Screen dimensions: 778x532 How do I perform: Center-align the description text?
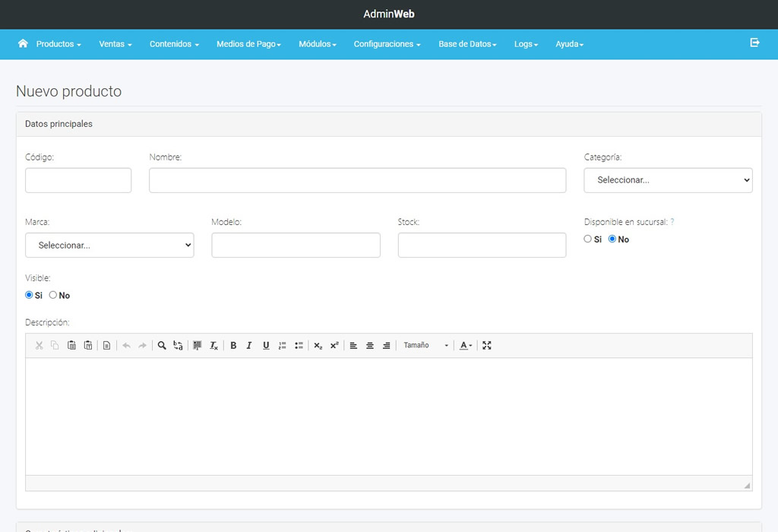pos(370,346)
